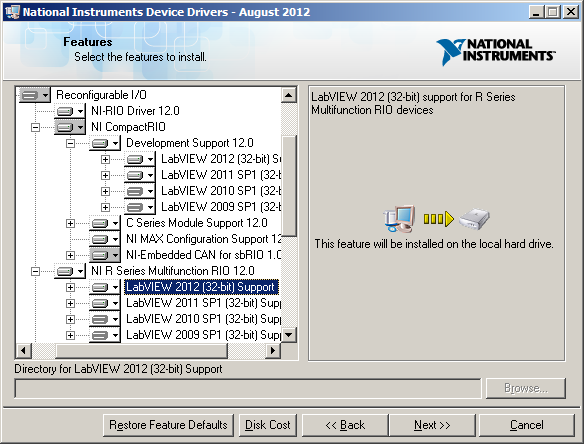Expand R Series LabVIEW 2012 (32-bit) Support

[x=70, y=288]
